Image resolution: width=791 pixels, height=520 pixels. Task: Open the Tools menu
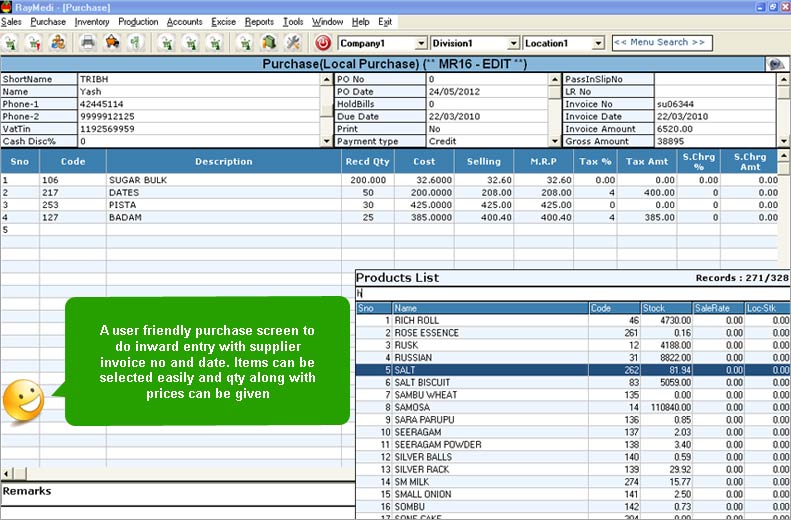click(x=293, y=22)
